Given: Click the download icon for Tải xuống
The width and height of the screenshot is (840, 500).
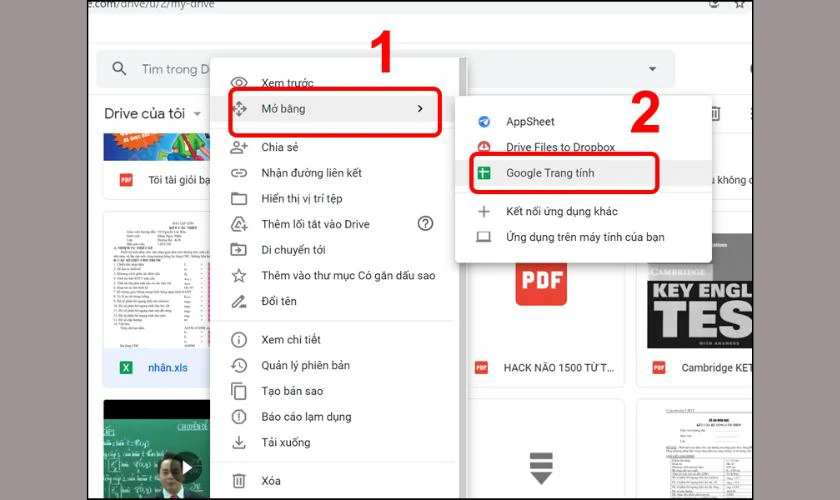Looking at the screenshot, I should click(x=239, y=443).
